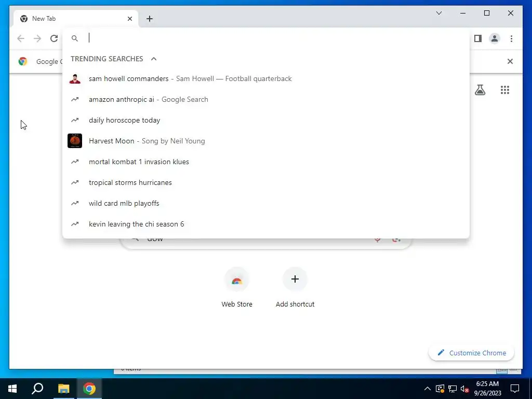Click the Chrome taskbar icon
This screenshot has height=399, width=532.
89,389
